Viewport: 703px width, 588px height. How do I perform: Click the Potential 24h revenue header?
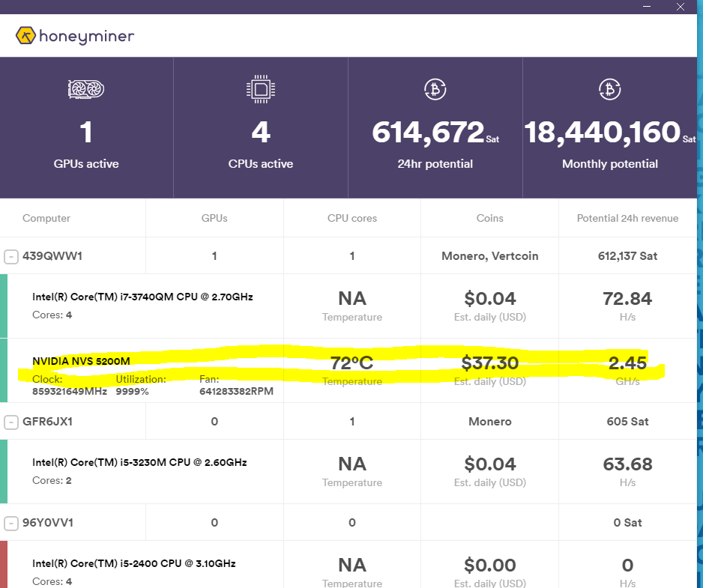click(627, 218)
